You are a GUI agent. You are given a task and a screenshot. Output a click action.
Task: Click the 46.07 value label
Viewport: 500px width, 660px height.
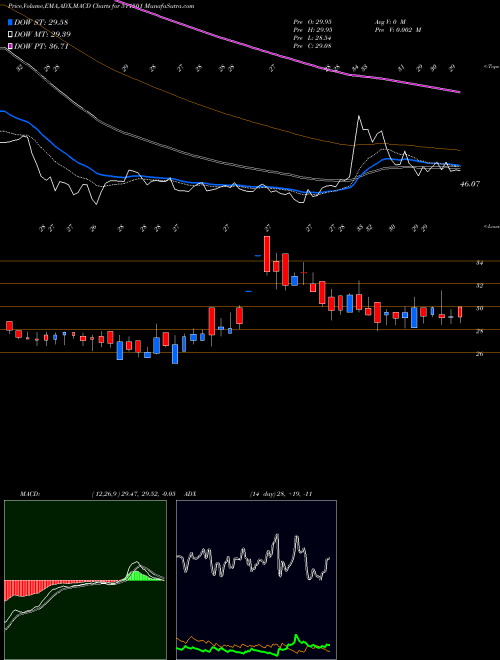pyautogui.click(x=470, y=184)
